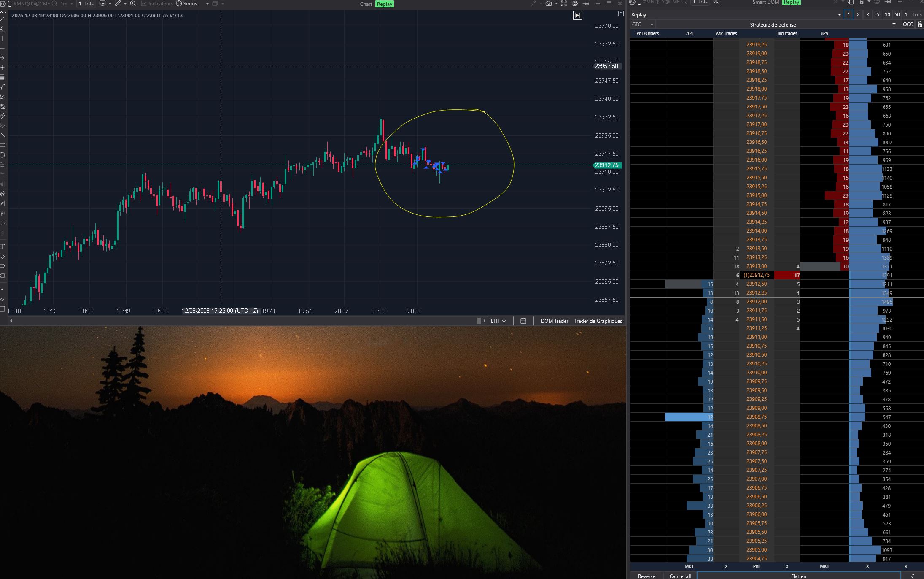The width and height of the screenshot is (924, 579).
Task: Select the 10 lots quantity preset
Action: coord(887,15)
